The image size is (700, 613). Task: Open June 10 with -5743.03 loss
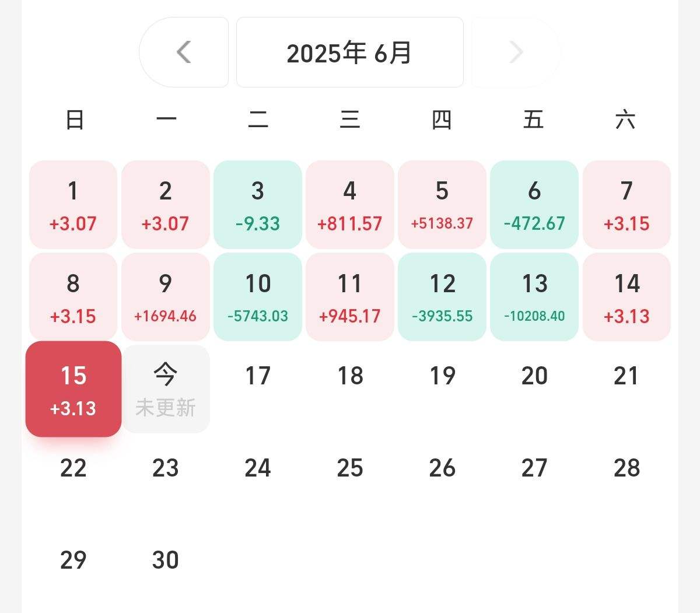coord(258,297)
